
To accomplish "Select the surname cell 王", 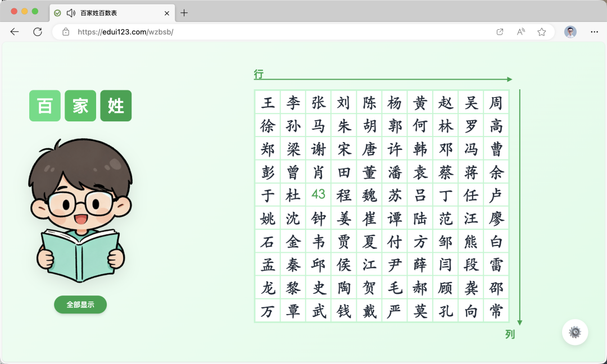I will 268,102.
